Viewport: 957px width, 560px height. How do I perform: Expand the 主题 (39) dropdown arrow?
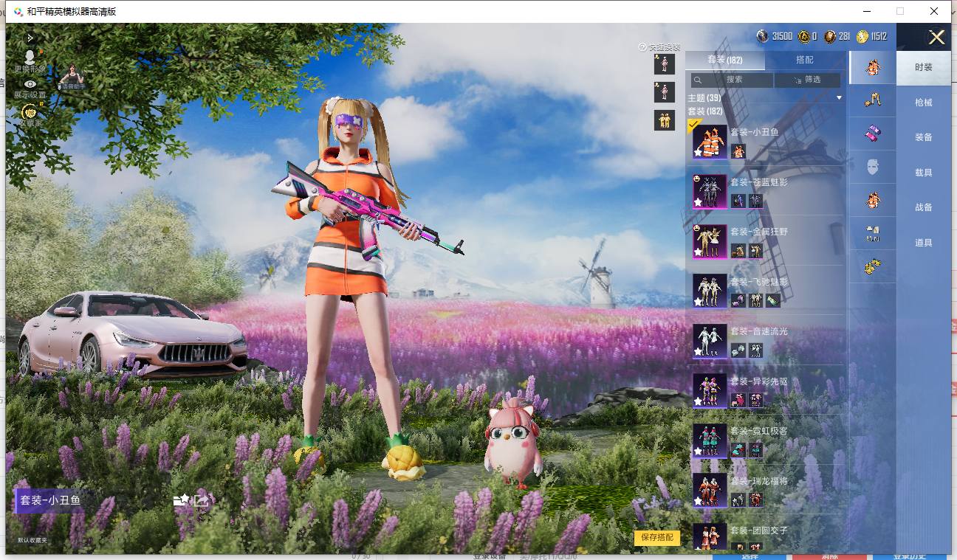839,98
